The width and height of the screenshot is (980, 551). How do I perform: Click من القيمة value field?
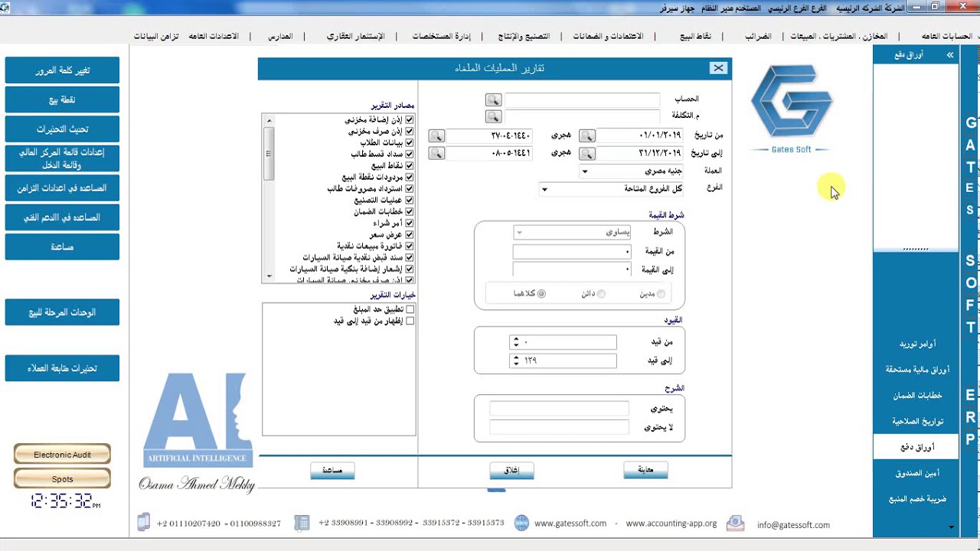(x=572, y=252)
